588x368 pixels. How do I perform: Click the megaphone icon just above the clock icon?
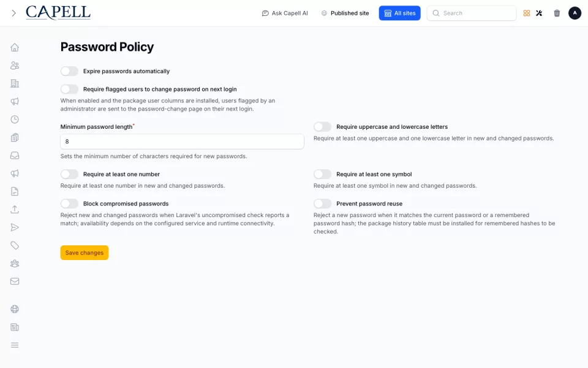15,101
